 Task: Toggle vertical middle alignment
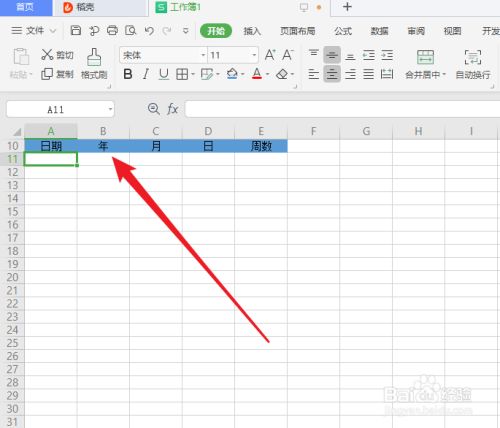(332, 55)
